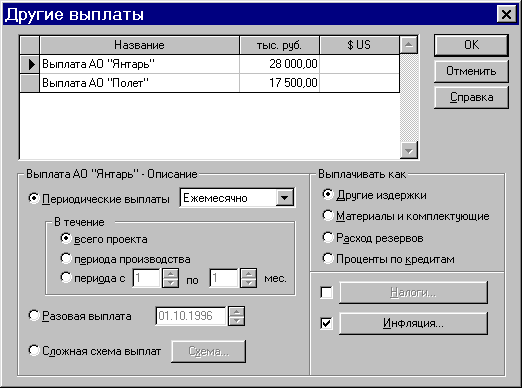Click the Схема button

click(209, 351)
